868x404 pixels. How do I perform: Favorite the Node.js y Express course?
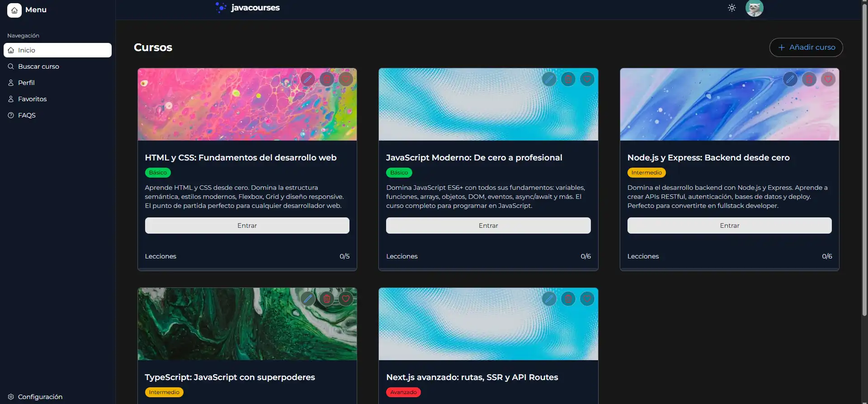pos(828,80)
